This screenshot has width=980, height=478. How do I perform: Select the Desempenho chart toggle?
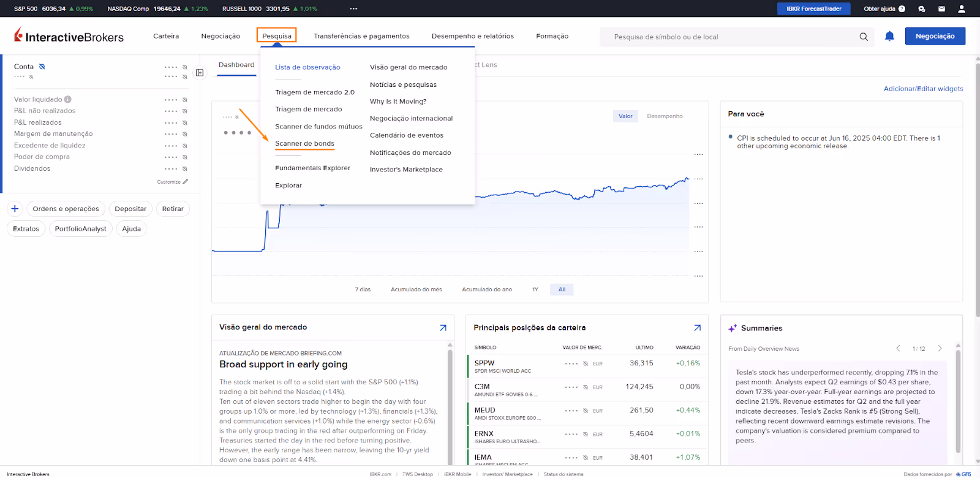665,116
